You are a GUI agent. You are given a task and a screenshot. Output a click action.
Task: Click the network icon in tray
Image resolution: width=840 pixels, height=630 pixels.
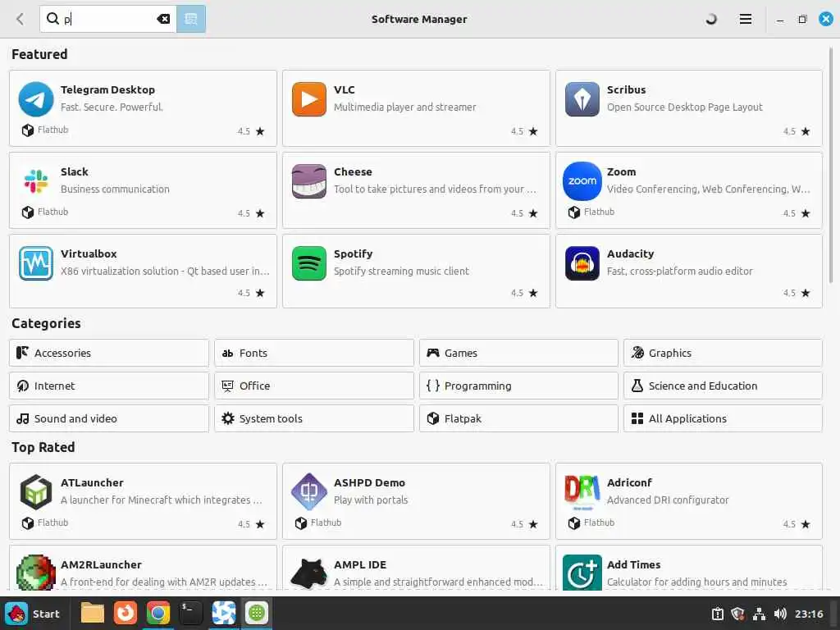pyautogui.click(x=759, y=614)
